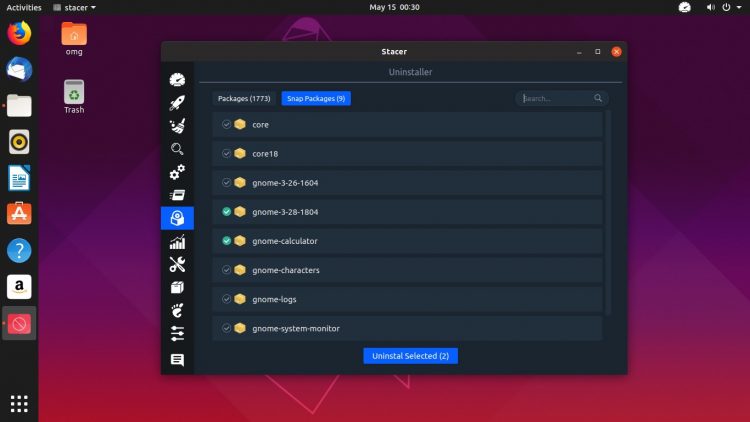Open Amazon launcher in the dock
Screen dimensions: 750x422
tap(19, 287)
